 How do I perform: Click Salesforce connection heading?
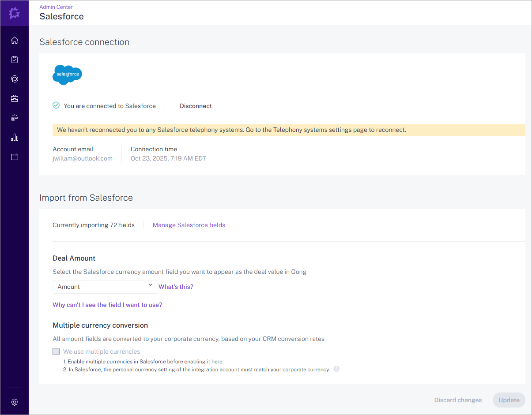(x=84, y=42)
